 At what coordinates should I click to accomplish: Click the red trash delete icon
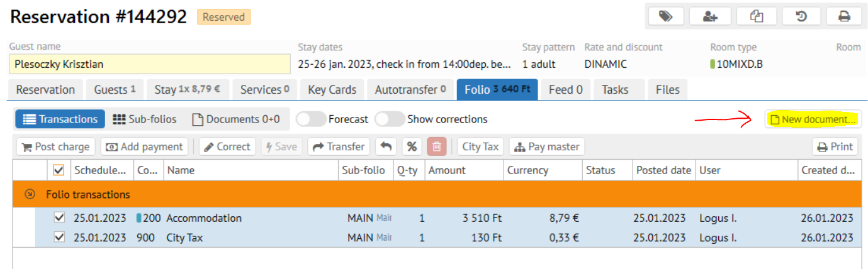coord(437,146)
